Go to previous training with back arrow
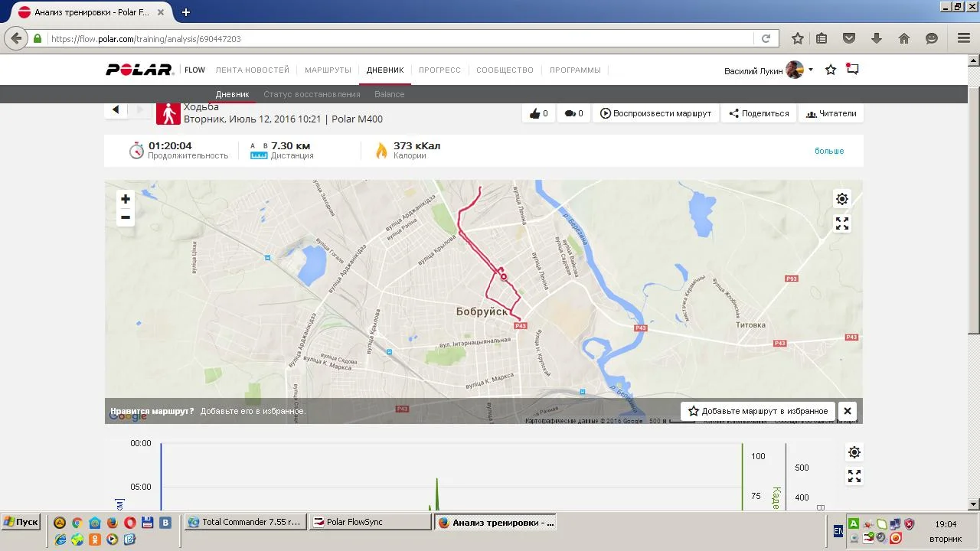The image size is (980, 551). point(116,109)
